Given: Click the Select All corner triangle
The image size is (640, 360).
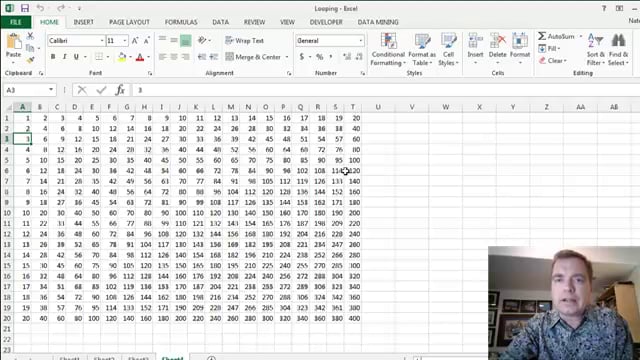Looking at the screenshot, I should click(x=8, y=107).
